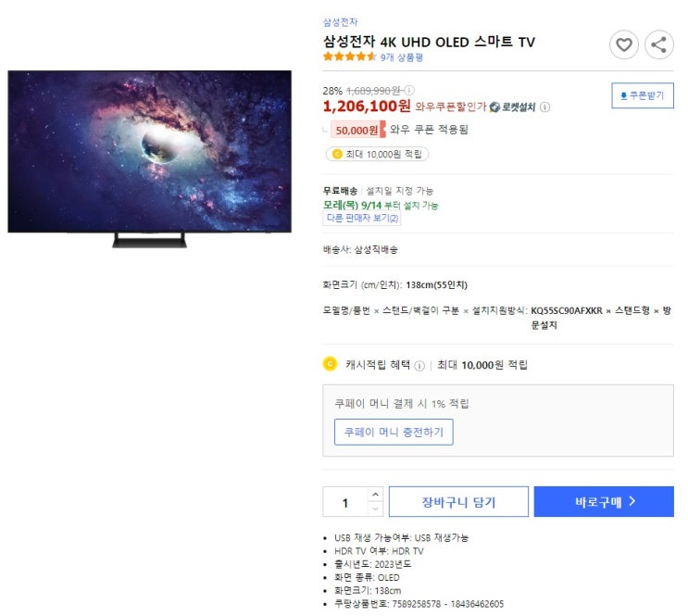Increase quantity with the up arrow
Viewport: 688px width, 616px height.
(375, 495)
